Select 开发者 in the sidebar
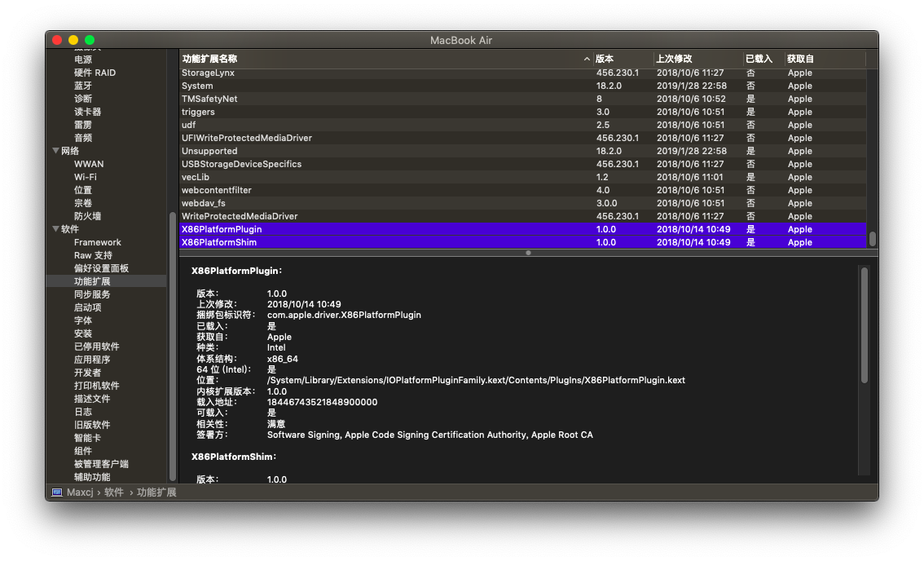924x561 pixels. click(88, 372)
